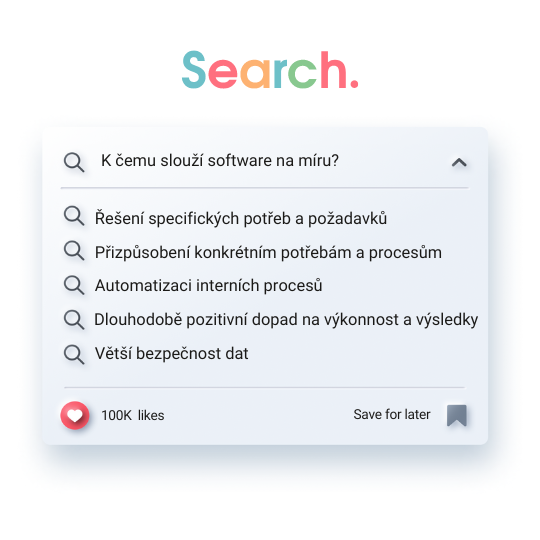This screenshot has width=540, height=540.
Task: Click the pink dot ending the logo
Action: pos(354,84)
